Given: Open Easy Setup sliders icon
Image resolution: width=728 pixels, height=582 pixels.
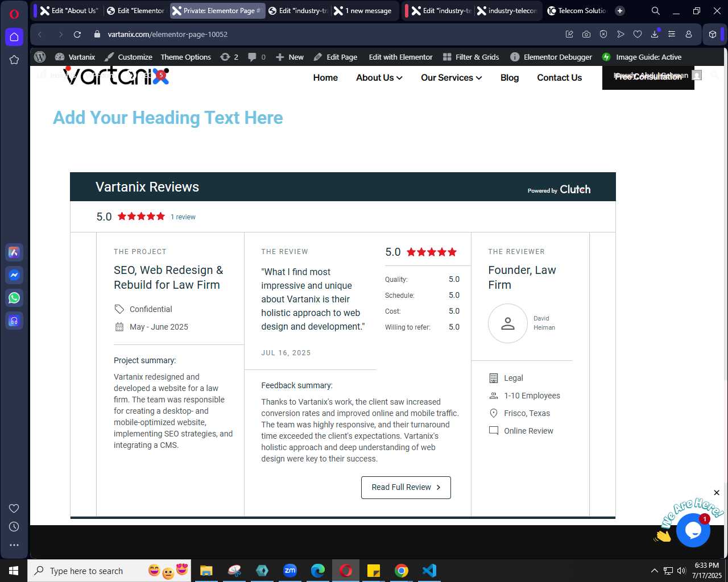Looking at the screenshot, I should click(672, 34).
